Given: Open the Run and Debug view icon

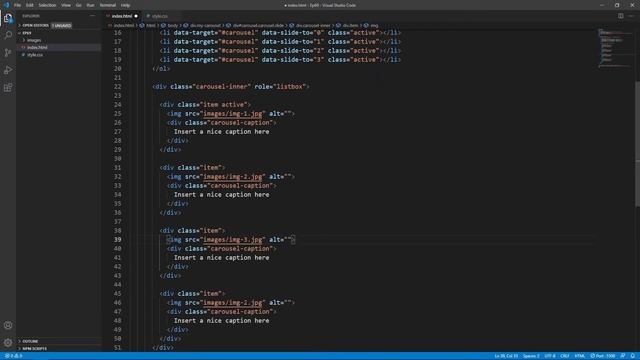Looking at the screenshot, I should tap(8, 70).
